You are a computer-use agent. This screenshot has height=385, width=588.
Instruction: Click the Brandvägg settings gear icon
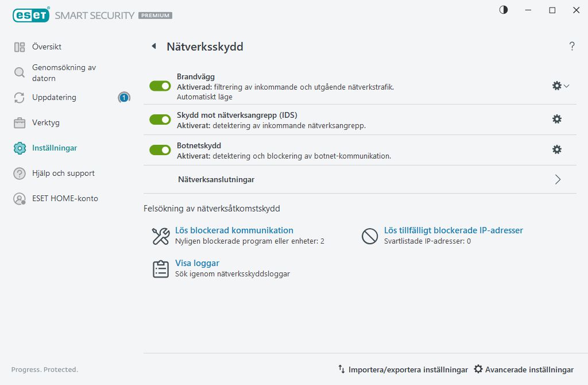556,86
